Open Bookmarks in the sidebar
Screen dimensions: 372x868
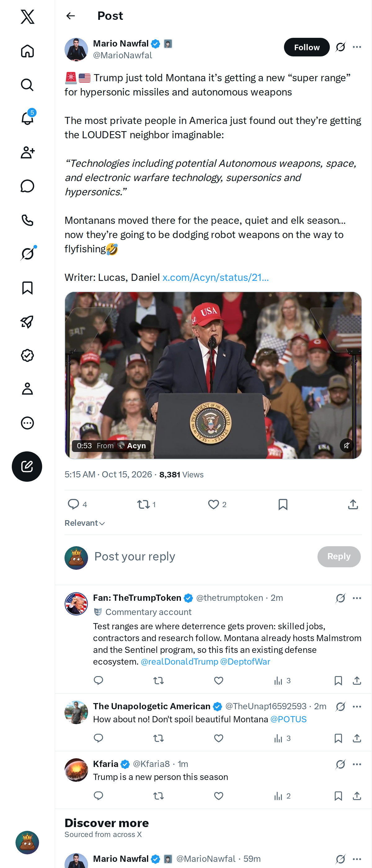point(27,288)
